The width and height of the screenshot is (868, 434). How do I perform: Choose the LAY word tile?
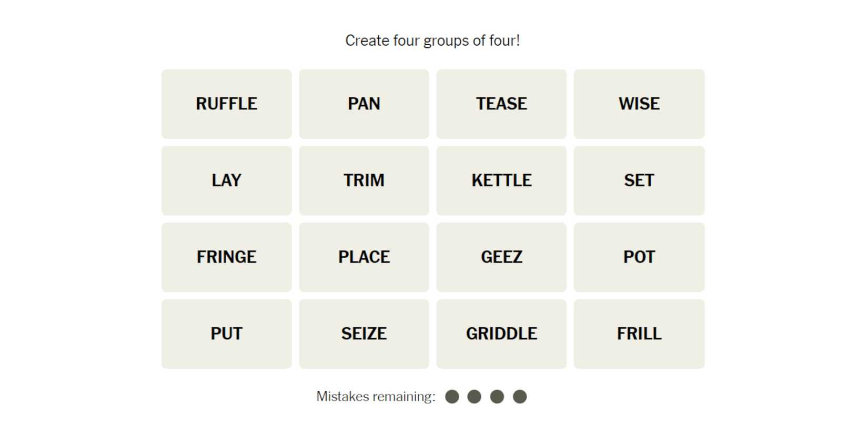[226, 180]
